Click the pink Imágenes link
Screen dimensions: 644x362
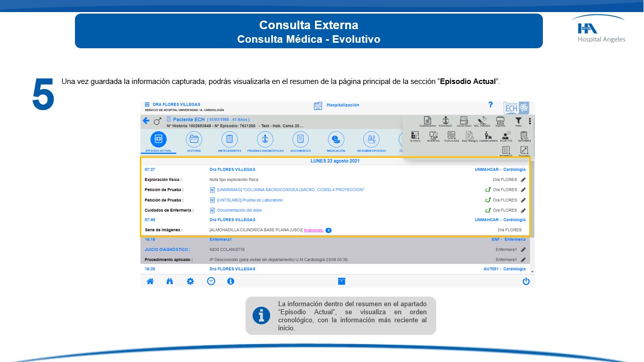coord(313,230)
